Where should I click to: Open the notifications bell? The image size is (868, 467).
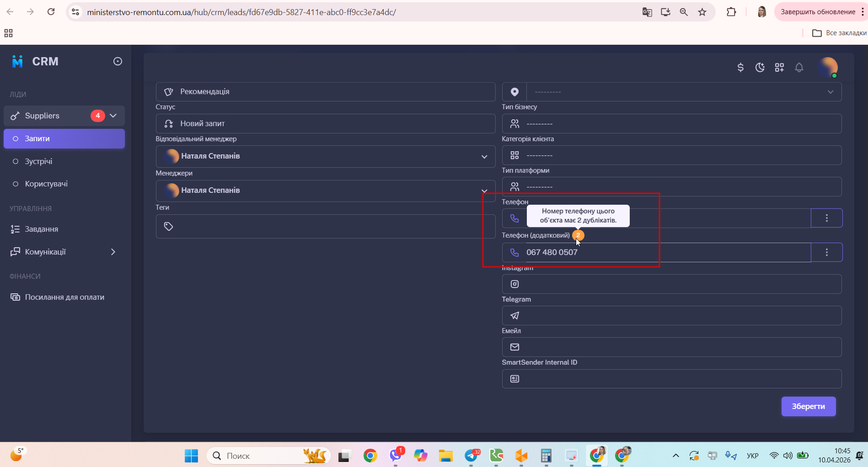click(x=799, y=68)
